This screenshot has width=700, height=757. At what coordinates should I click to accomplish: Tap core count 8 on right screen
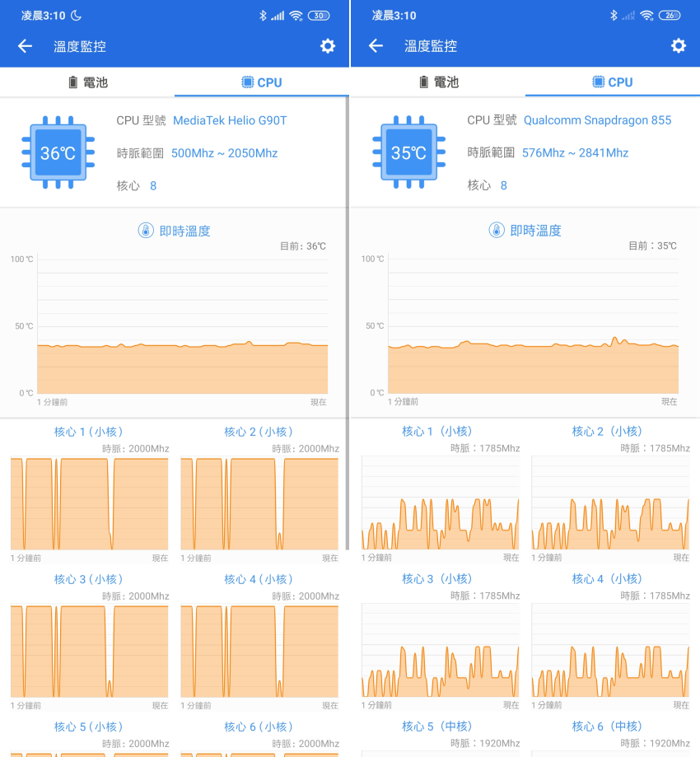(503, 185)
